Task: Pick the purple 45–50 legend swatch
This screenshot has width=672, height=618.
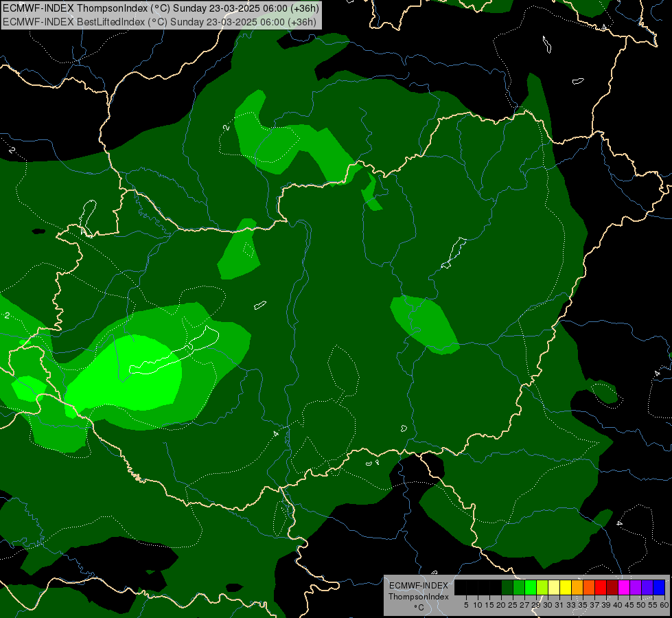Action: point(636,587)
